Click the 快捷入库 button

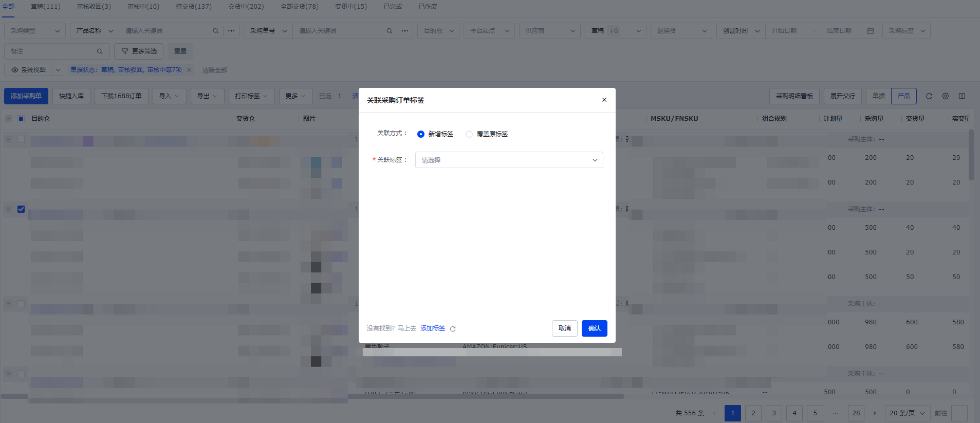(71, 96)
